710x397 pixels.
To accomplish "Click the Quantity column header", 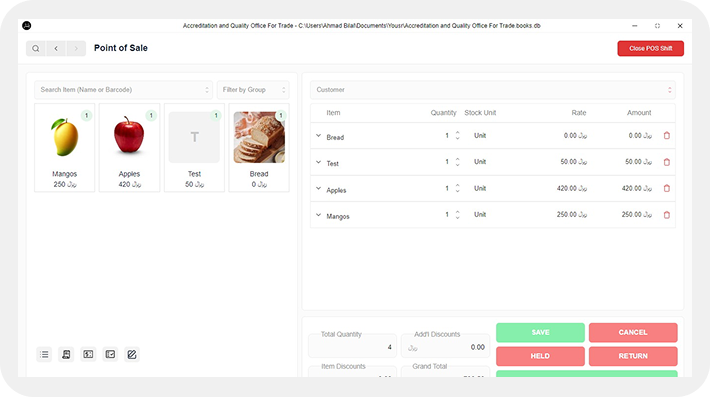I will pyautogui.click(x=443, y=113).
